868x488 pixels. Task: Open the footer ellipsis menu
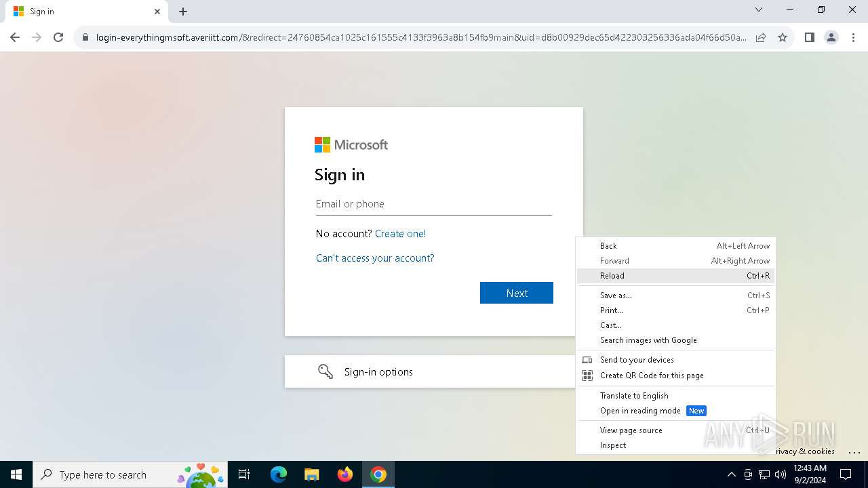(x=854, y=452)
